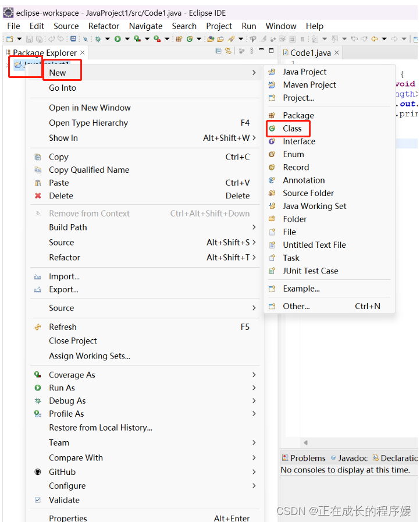
Task: Open the Refactor menu in menu bar
Action: click(104, 26)
